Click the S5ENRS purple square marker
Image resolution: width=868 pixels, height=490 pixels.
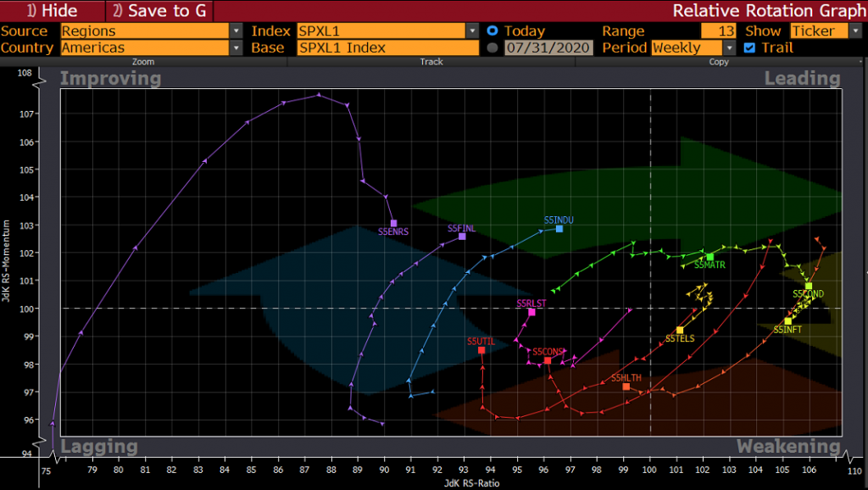click(x=393, y=223)
